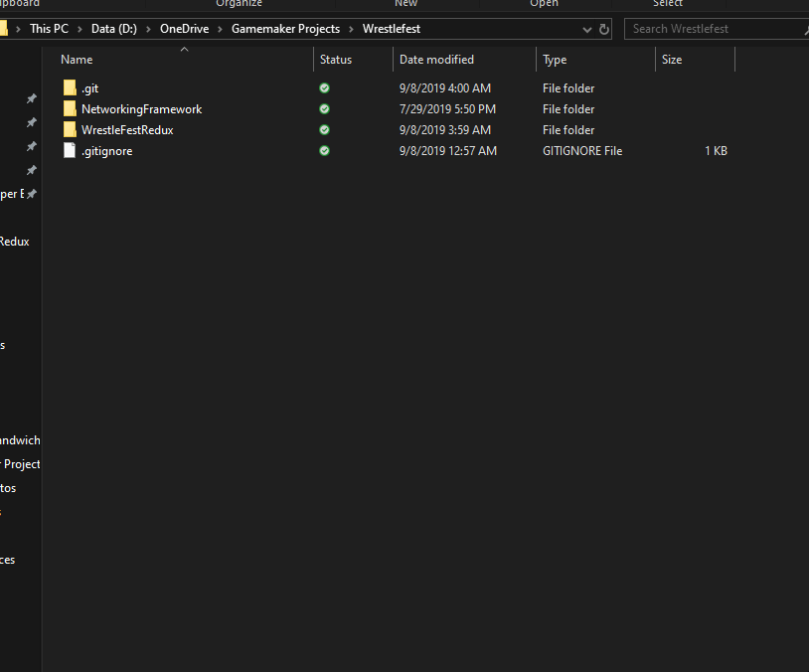Expand the chevron after Gamemaker Projects
Viewport: 809px width, 672px height.
(x=352, y=30)
